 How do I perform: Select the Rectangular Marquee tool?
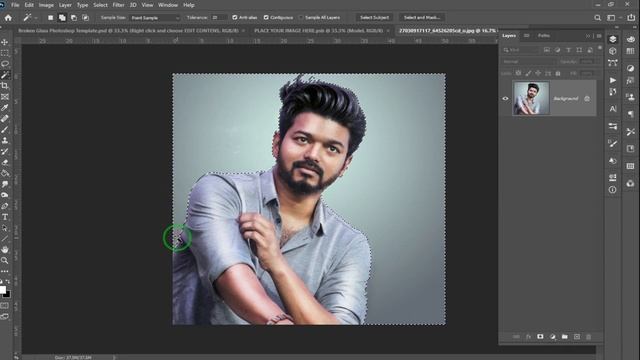coord(5,53)
